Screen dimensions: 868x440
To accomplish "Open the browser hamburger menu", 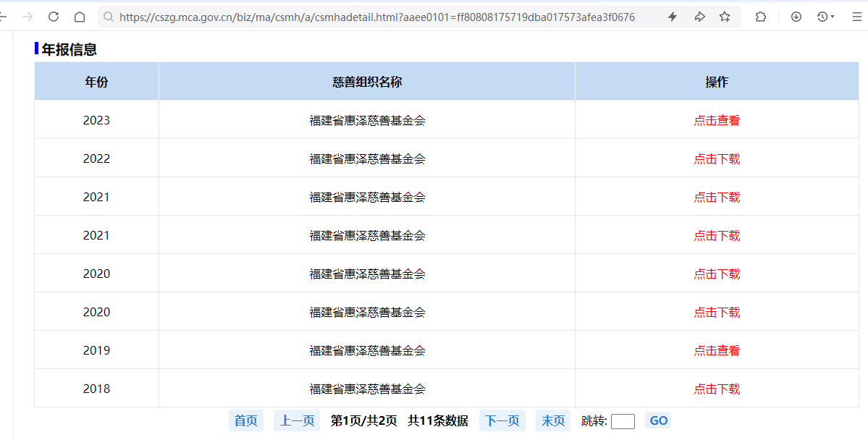I will [856, 17].
